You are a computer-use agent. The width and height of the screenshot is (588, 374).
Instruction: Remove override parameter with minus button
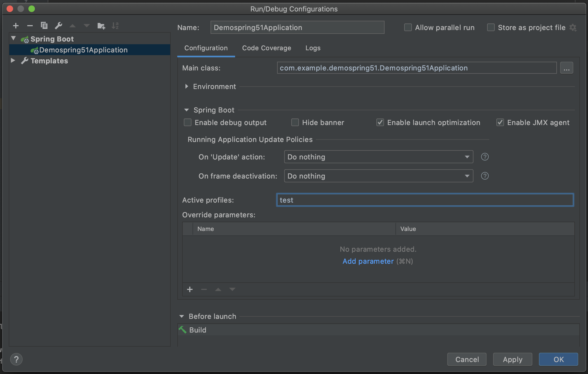204,289
